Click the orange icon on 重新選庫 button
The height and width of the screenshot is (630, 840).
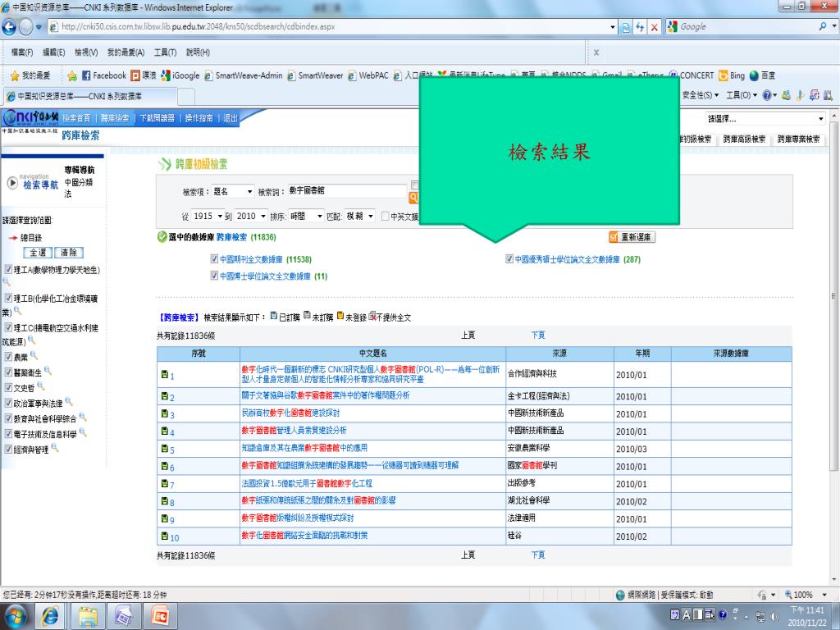tap(614, 237)
